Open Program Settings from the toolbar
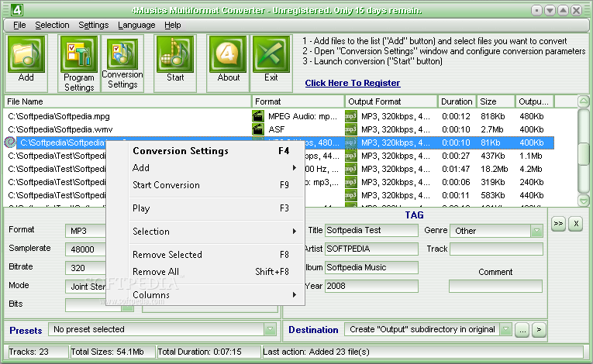593x364 pixels. click(78, 64)
